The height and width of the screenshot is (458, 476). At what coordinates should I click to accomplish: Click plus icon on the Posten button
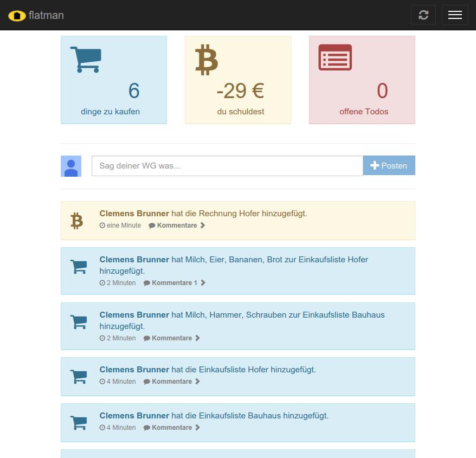tap(375, 165)
